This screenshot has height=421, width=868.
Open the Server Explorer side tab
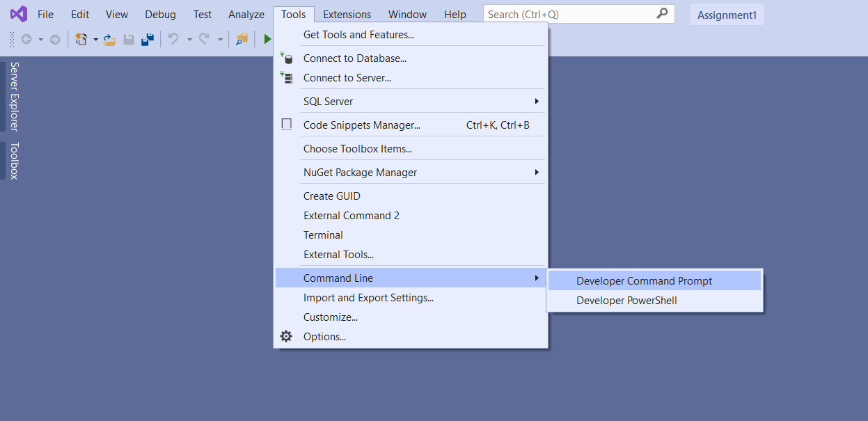(x=14, y=96)
